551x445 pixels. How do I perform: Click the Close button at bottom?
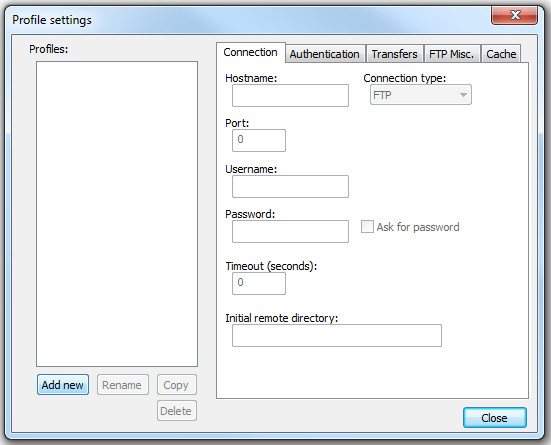point(494,418)
